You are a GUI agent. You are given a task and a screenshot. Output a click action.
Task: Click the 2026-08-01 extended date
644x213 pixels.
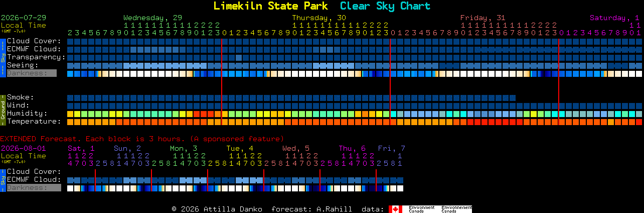24,148
